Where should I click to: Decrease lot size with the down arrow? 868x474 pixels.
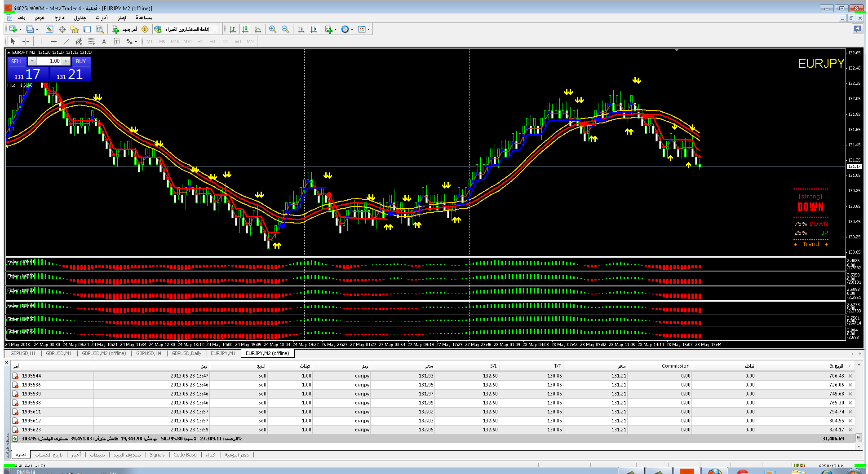(x=32, y=61)
